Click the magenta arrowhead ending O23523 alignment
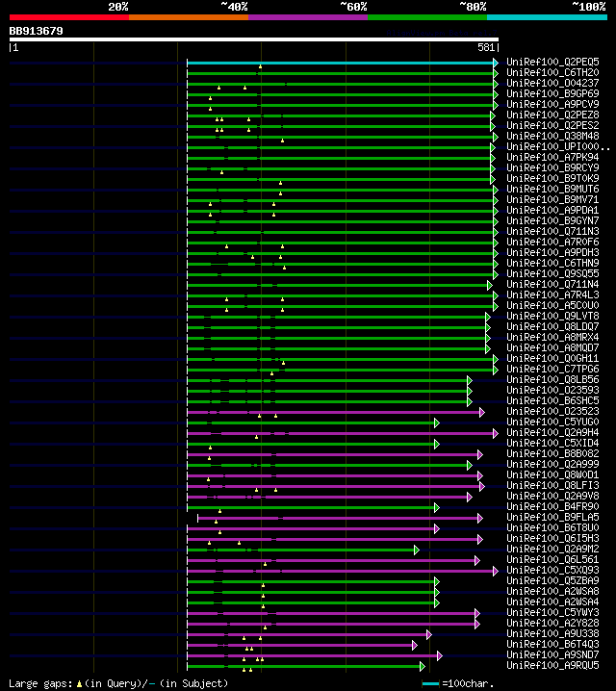 pos(481,412)
